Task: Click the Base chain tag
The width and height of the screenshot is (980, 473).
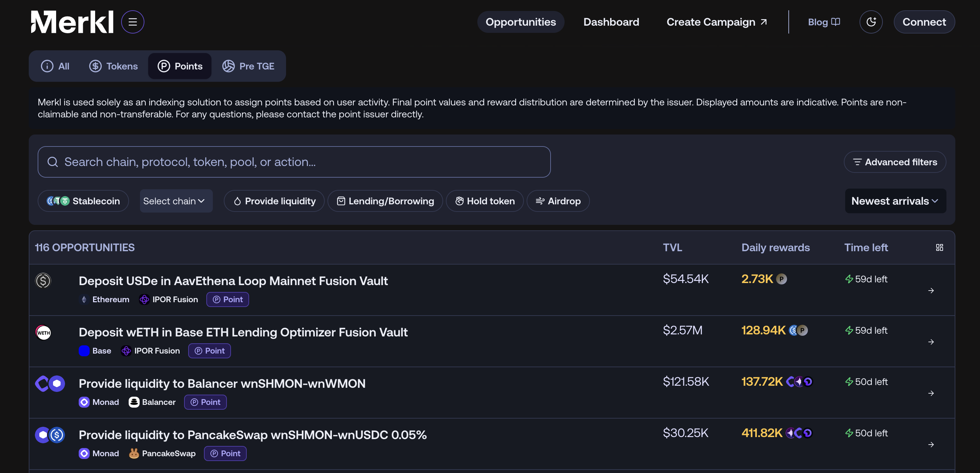Action: tap(95, 351)
